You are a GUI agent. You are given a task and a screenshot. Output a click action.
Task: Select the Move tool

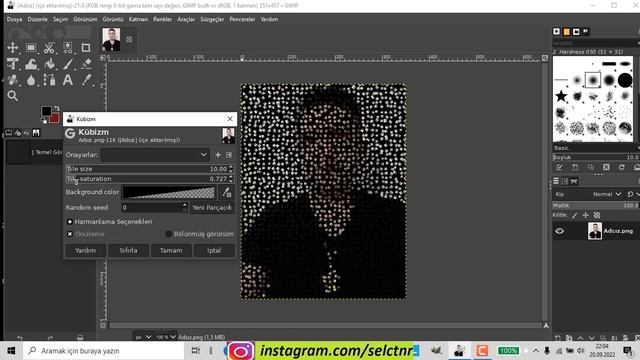(x=13, y=48)
